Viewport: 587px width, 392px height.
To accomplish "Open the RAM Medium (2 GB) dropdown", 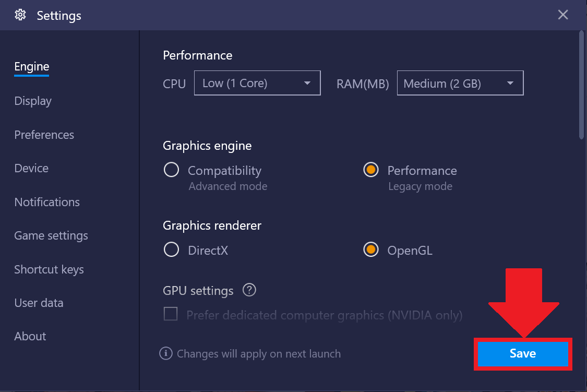I will (460, 83).
